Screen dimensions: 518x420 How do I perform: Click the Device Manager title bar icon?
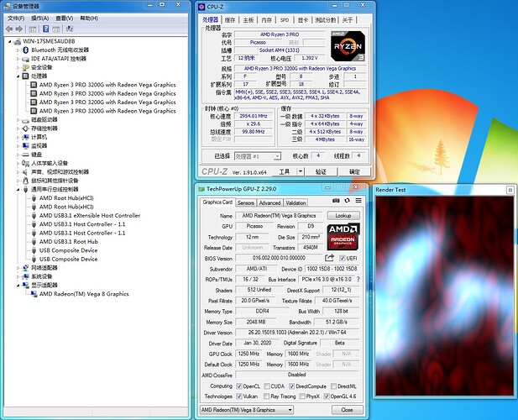(7, 7)
